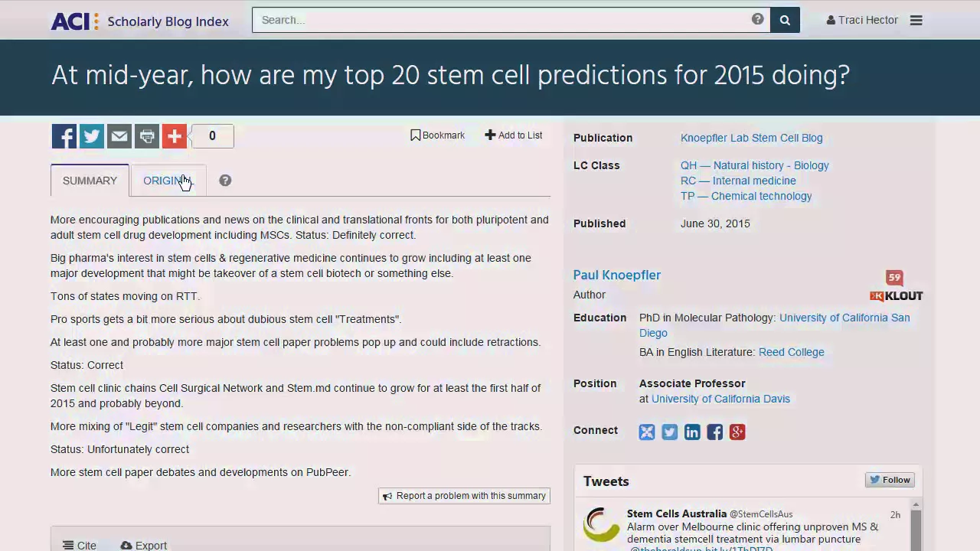Click the article title heading

[x=450, y=75]
